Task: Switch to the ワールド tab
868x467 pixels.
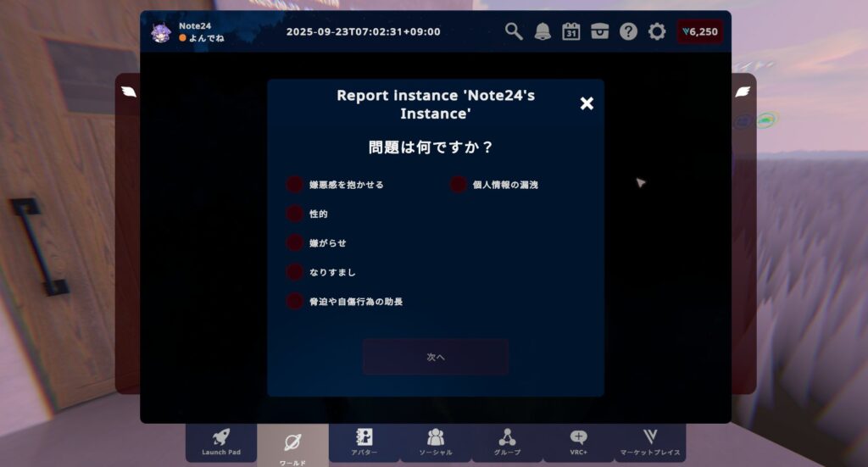Action: point(292,446)
